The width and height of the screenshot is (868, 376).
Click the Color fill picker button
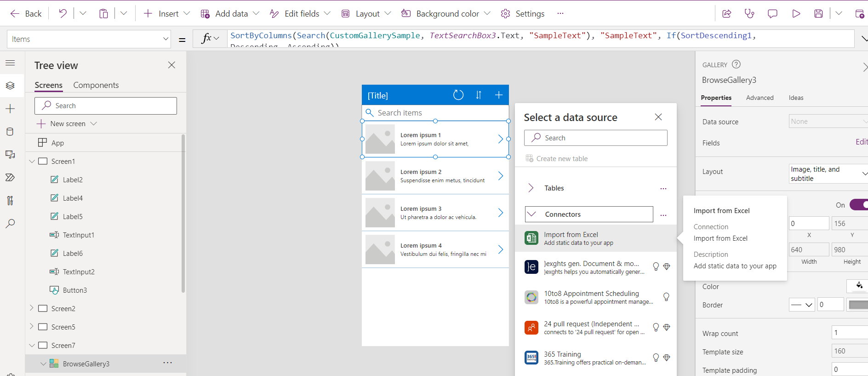pyautogui.click(x=858, y=286)
